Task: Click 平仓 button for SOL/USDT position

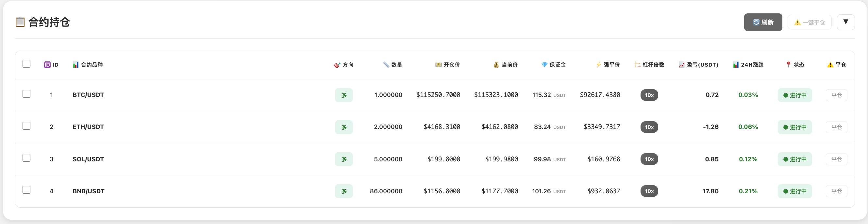Action: pyautogui.click(x=837, y=159)
